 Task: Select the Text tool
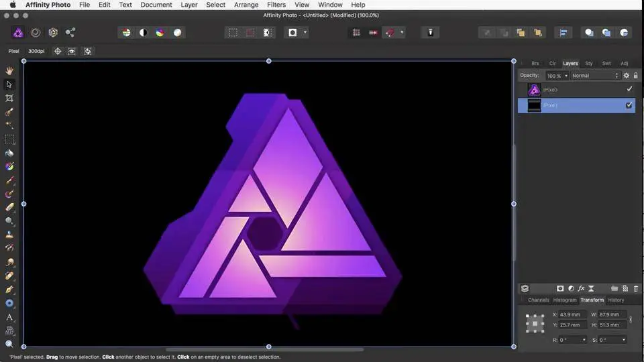[x=9, y=317]
